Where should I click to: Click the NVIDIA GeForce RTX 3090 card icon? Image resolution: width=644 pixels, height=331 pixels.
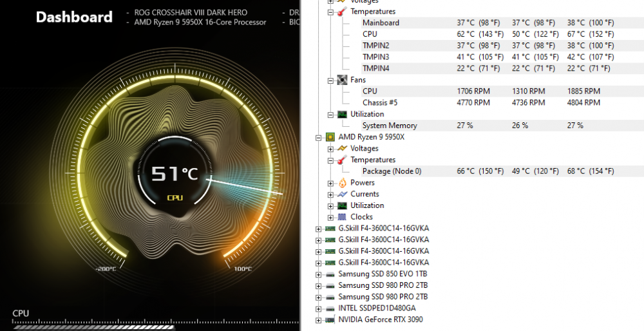(330, 320)
